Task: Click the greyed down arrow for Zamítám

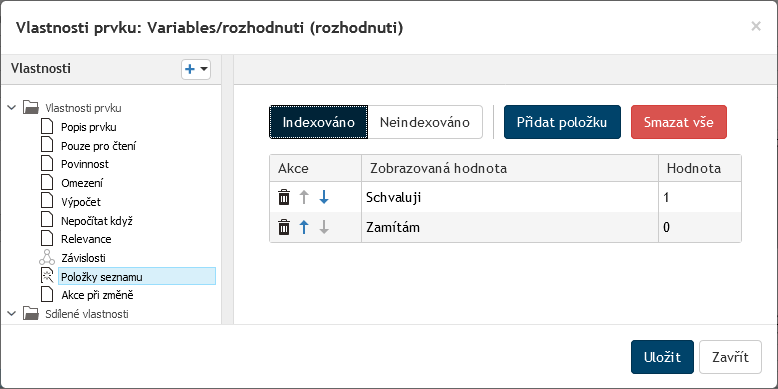Action: point(324,228)
